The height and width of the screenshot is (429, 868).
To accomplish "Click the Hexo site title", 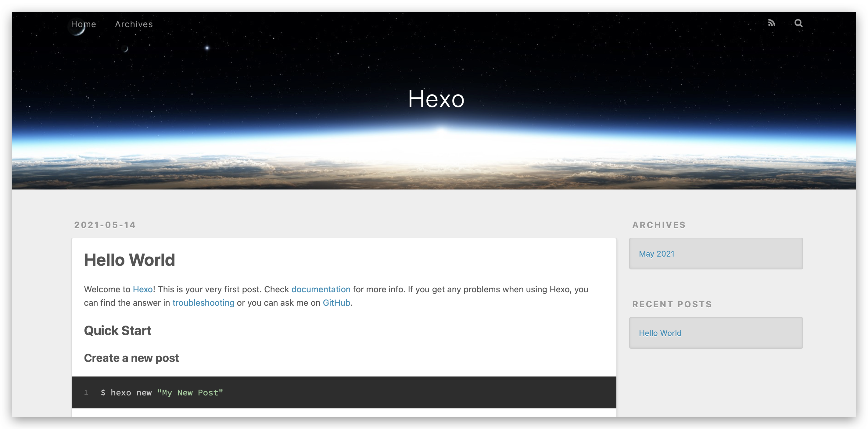I will (436, 99).
